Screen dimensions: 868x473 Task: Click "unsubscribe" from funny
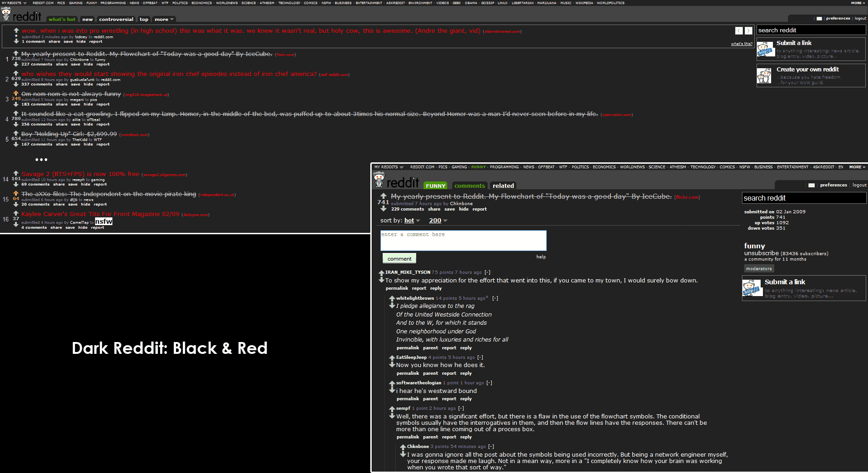point(762,253)
